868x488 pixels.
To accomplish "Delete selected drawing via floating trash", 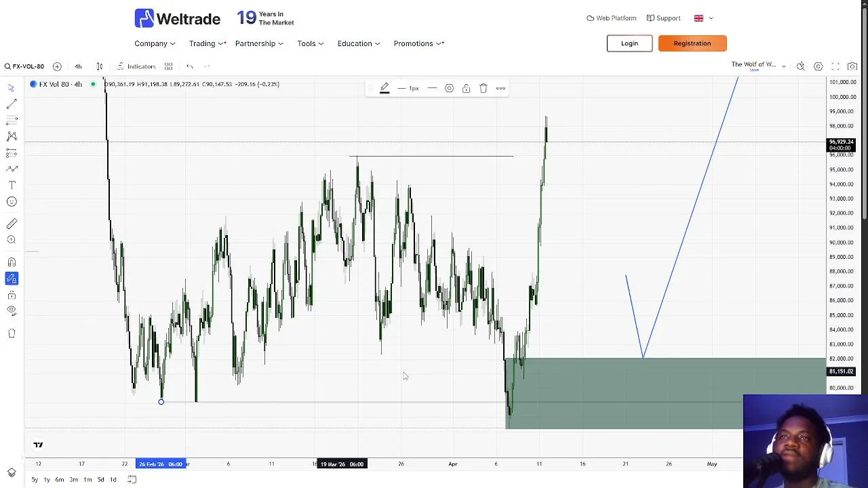I will click(x=484, y=88).
